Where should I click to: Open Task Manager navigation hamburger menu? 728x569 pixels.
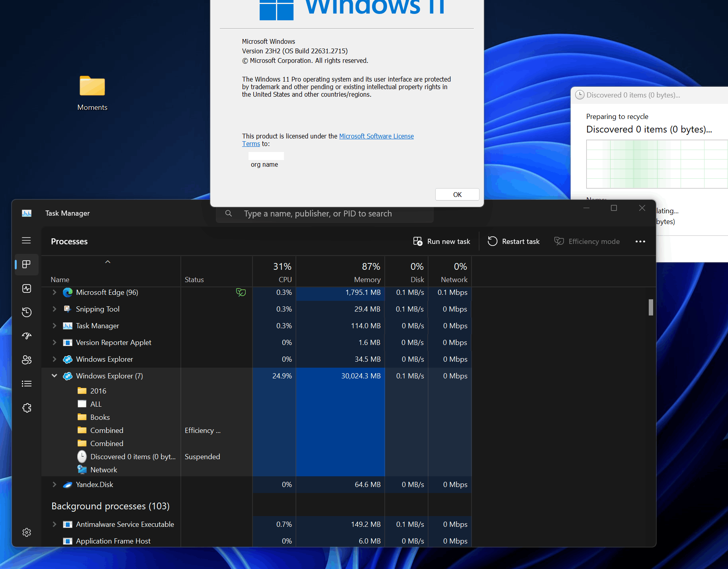tap(26, 240)
